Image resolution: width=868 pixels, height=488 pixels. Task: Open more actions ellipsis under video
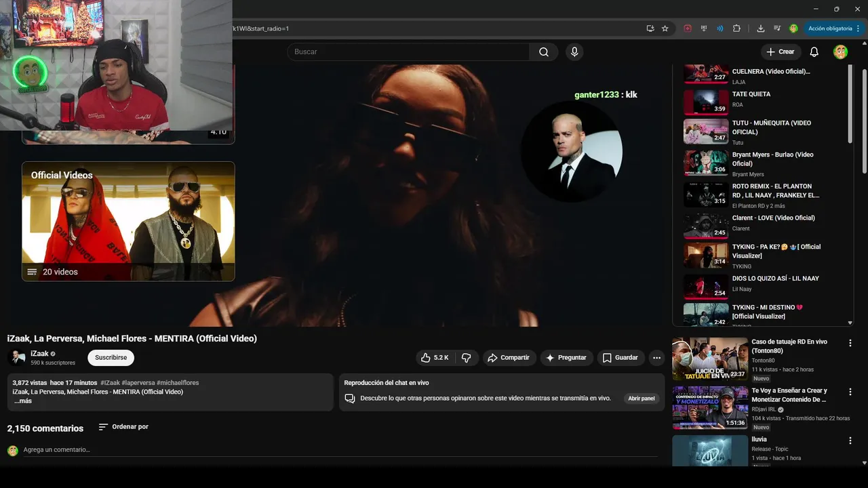656,358
